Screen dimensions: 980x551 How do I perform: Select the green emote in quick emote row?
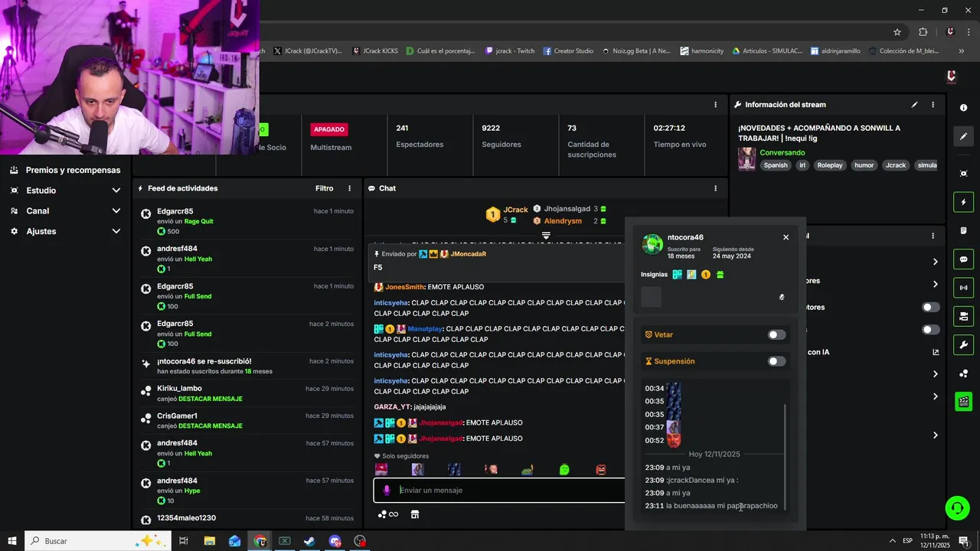pos(564,469)
